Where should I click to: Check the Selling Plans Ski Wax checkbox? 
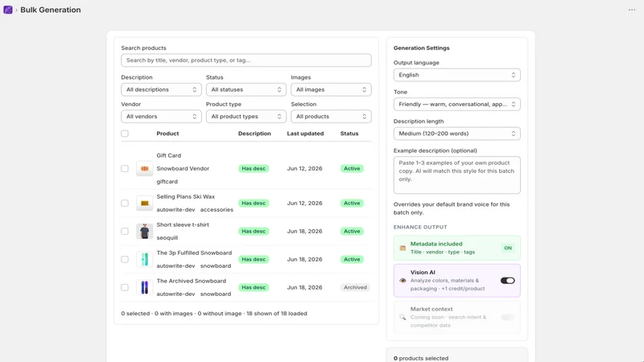(x=125, y=204)
